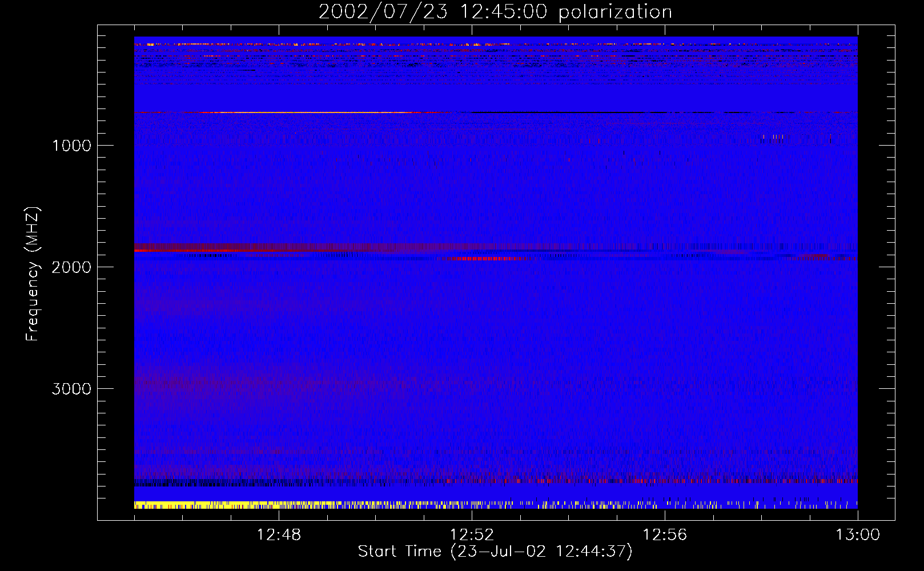Click the plot title '2002/07/23 12:45:00 polarization'

tap(495, 12)
